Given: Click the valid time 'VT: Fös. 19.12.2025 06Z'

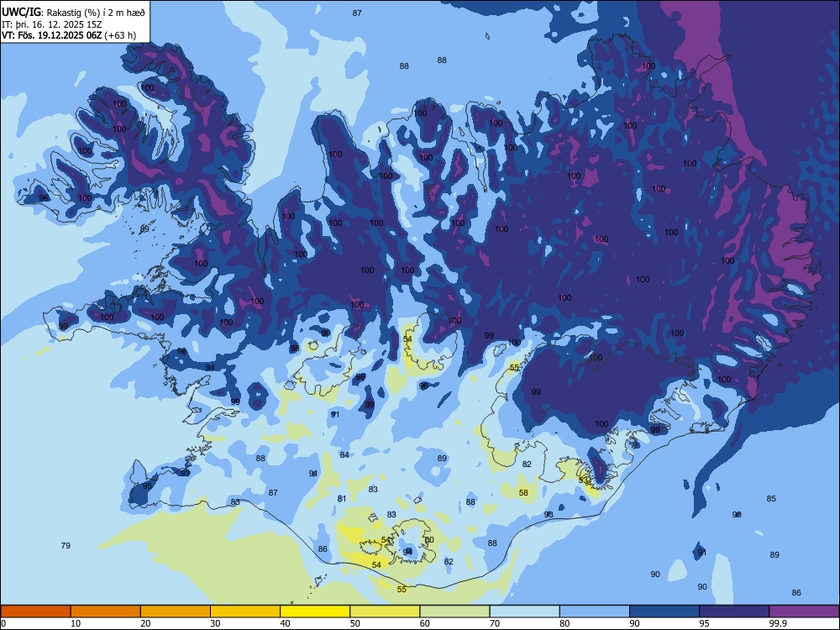Looking at the screenshot, I should (x=51, y=36).
